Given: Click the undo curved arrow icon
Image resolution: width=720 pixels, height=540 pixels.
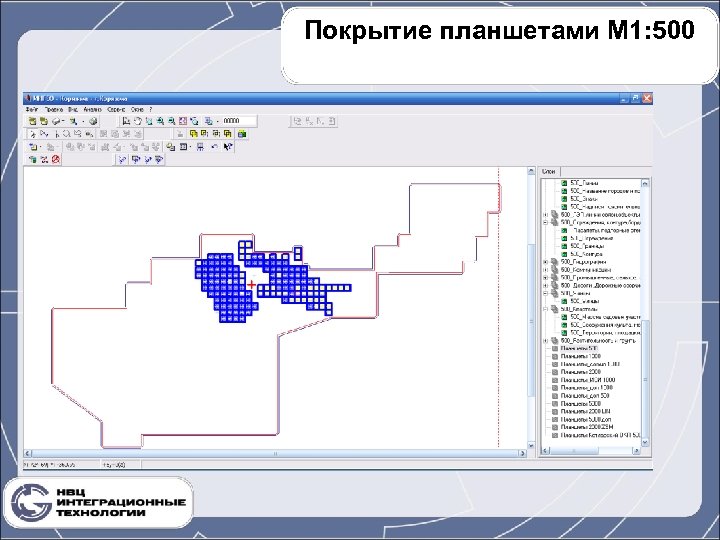Looking at the screenshot, I should click(x=214, y=146).
